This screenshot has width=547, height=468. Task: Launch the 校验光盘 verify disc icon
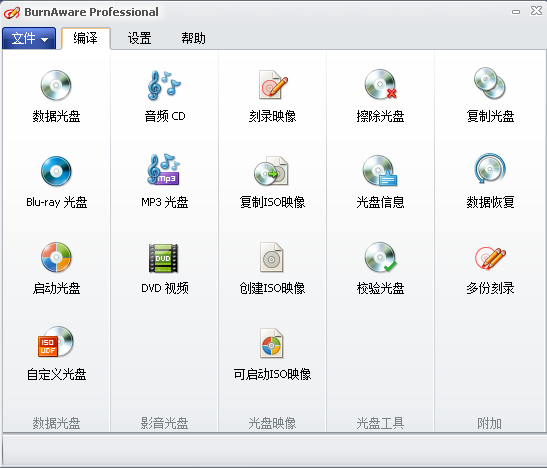click(x=381, y=257)
